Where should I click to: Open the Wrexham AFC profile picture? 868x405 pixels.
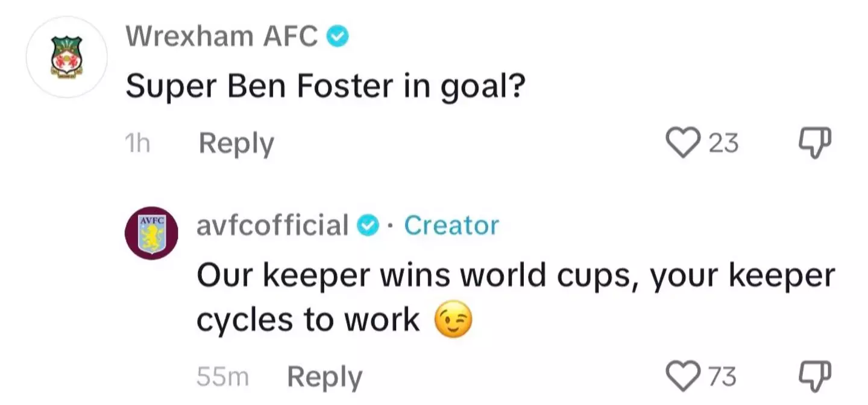[68, 58]
